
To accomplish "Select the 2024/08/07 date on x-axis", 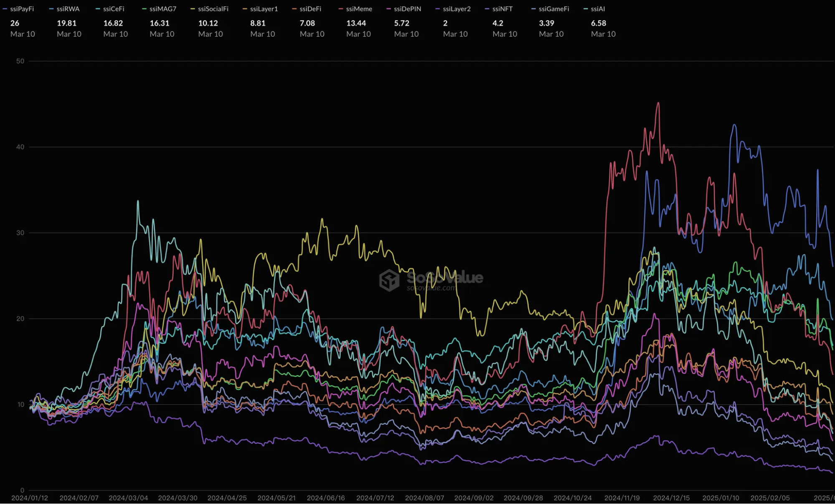I will pyautogui.click(x=424, y=498).
